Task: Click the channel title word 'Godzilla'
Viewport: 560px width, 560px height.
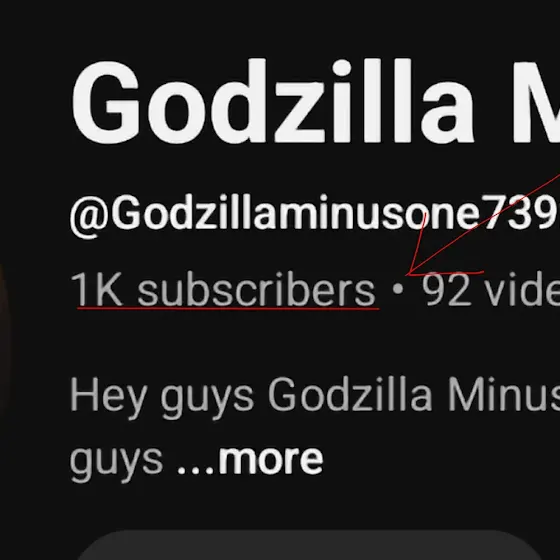Action: (273, 101)
